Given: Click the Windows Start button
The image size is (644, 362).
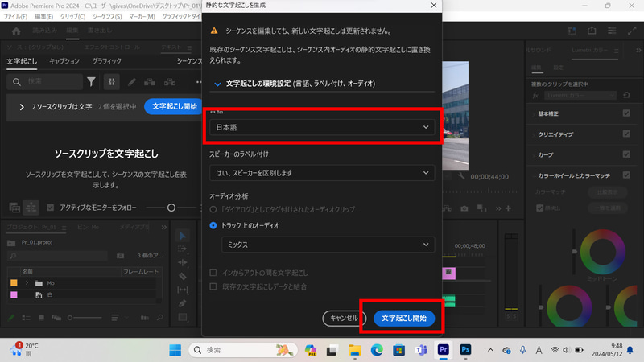Looking at the screenshot, I should point(175,350).
